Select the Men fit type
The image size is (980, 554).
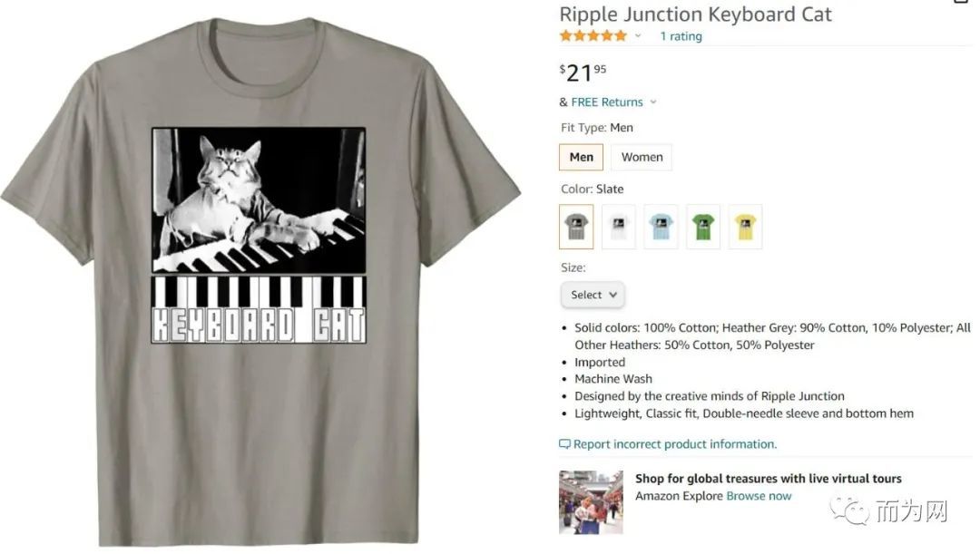[582, 158]
